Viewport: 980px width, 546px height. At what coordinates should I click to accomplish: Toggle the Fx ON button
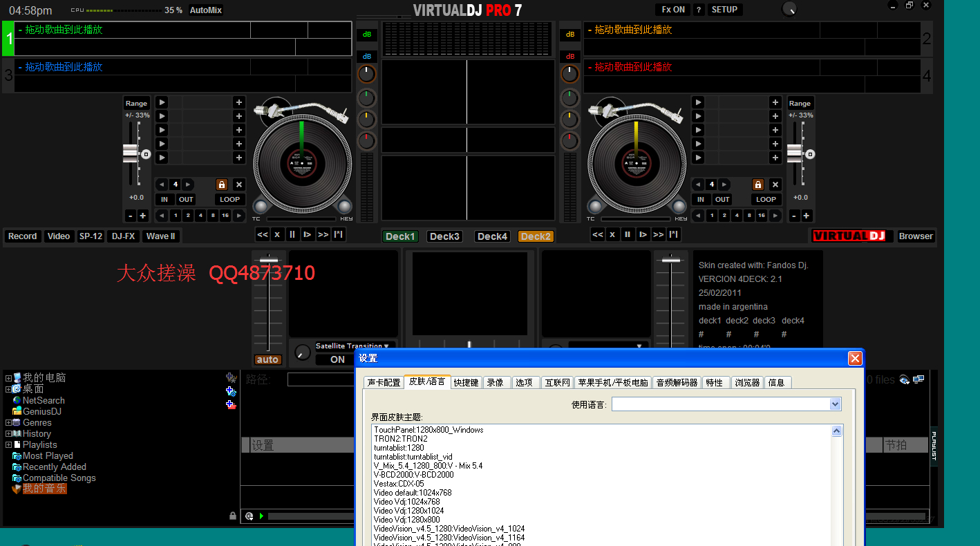[673, 10]
